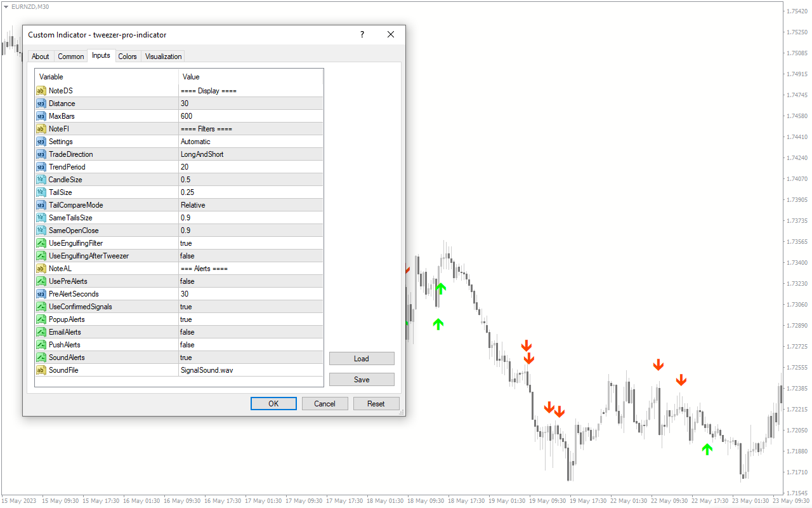Switch to the Common tab
This screenshot has height=508, width=812.
71,57
